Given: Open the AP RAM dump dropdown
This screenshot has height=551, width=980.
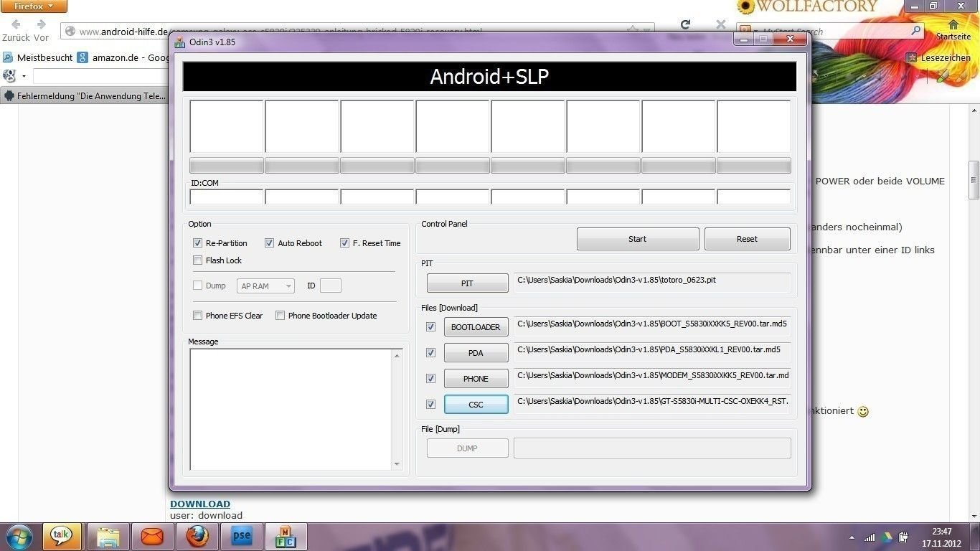Looking at the screenshot, I should click(265, 286).
